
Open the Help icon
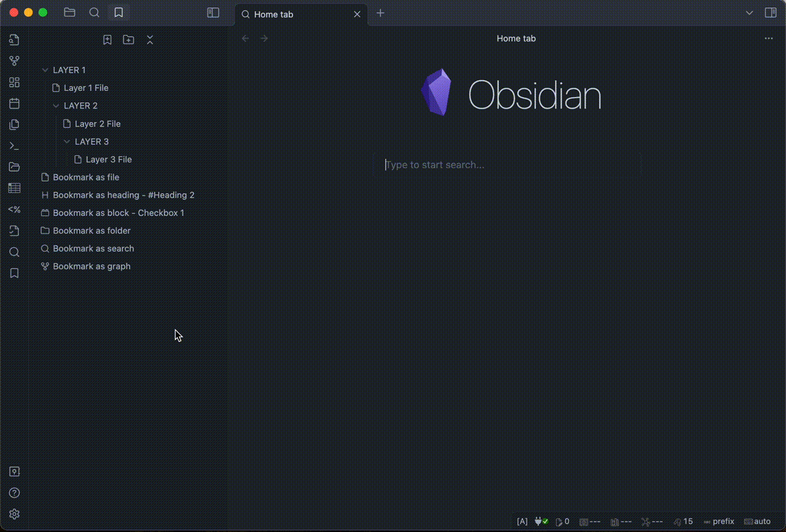tap(14, 493)
